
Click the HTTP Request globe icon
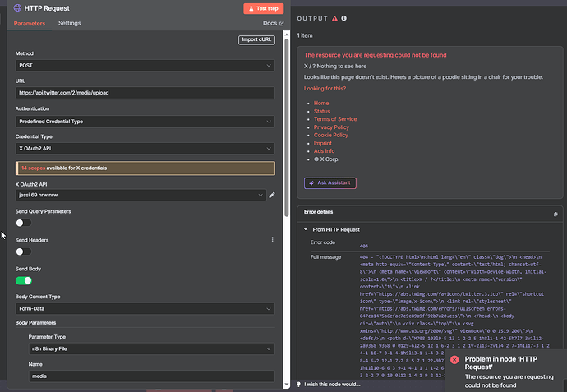(17, 8)
